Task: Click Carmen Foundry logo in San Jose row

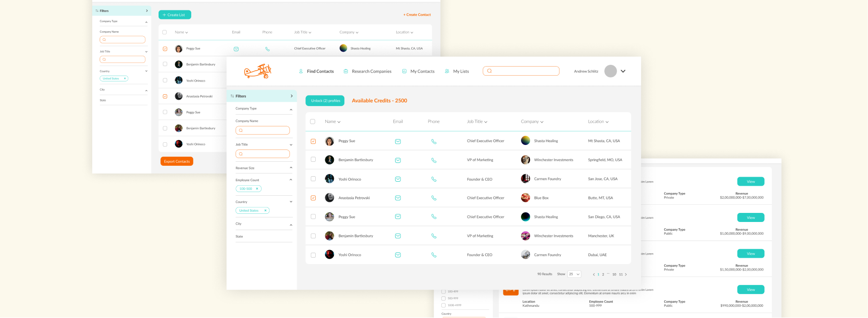Action: (526, 178)
